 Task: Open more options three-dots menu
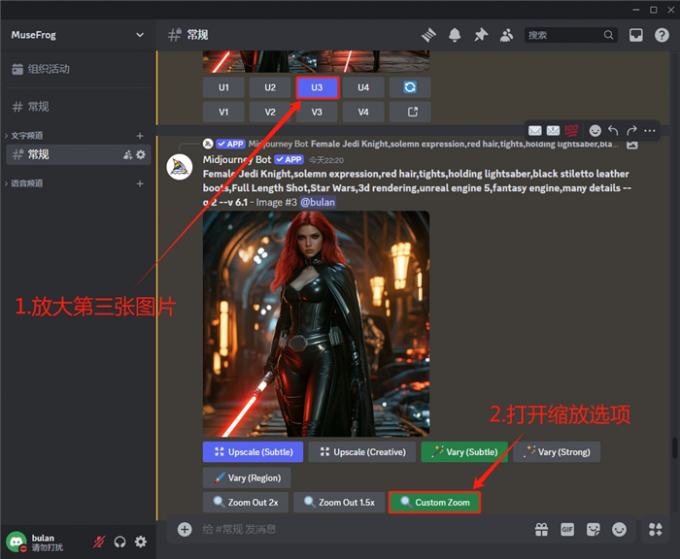[x=650, y=131]
